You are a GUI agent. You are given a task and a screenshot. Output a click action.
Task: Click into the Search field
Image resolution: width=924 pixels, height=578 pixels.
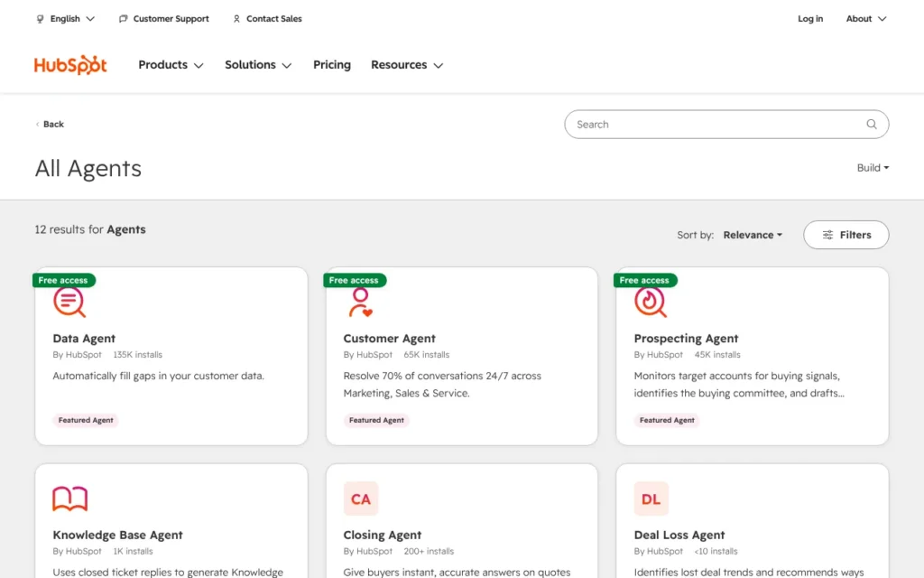click(726, 125)
